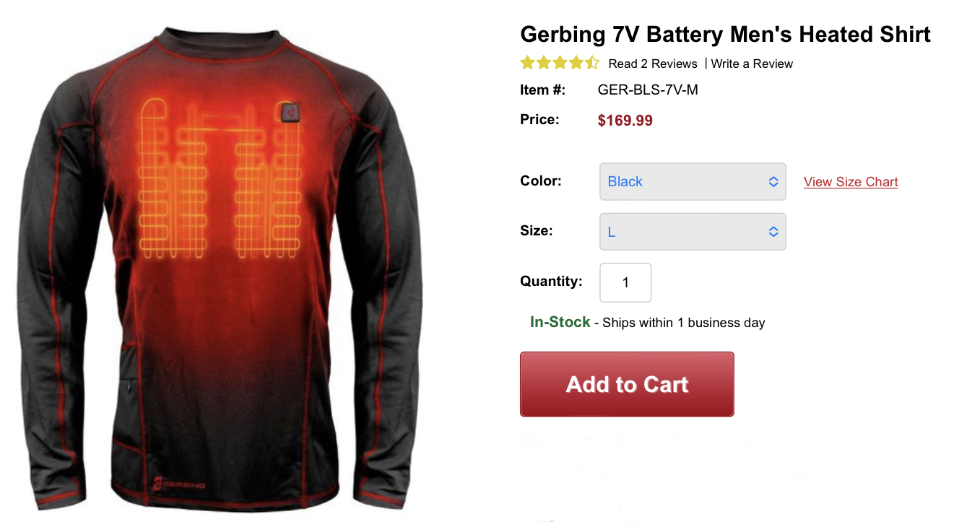
Task: Open the Size dropdown showing L
Action: [693, 231]
